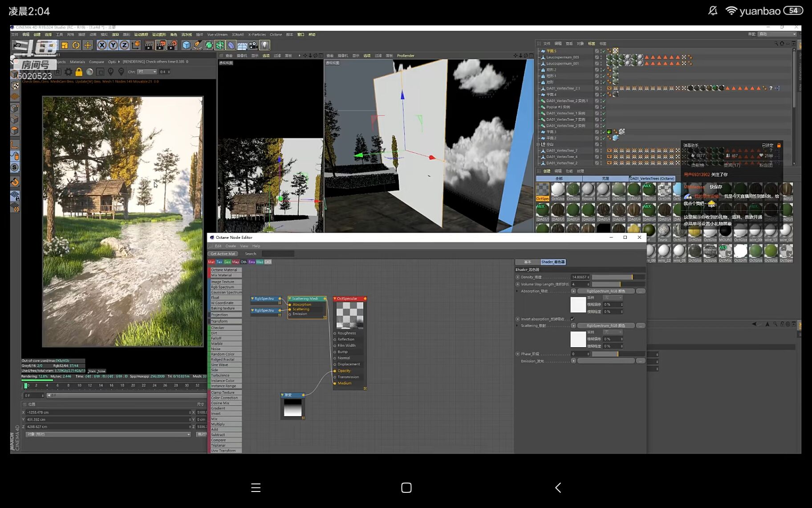Open Absorption texture arrow button

click(x=573, y=291)
